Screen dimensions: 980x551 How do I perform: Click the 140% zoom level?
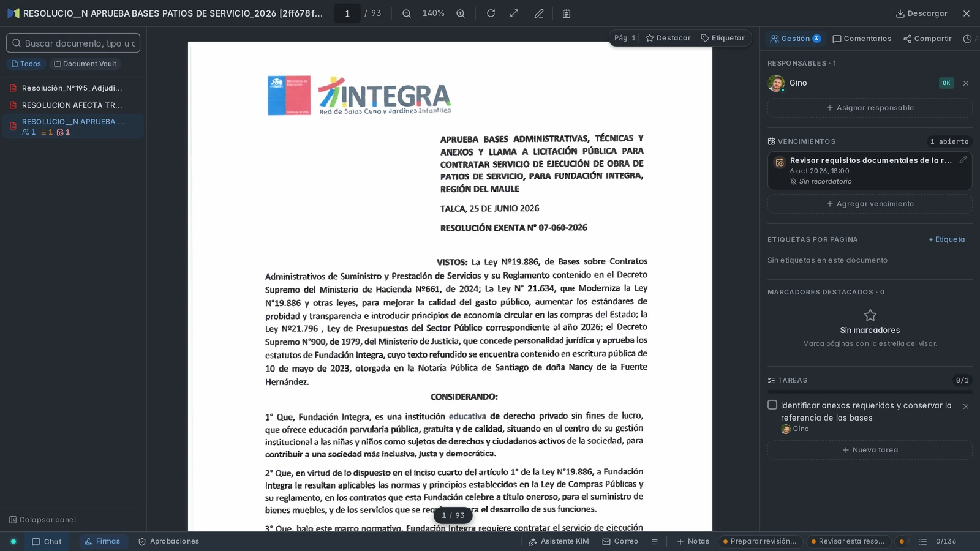434,13
